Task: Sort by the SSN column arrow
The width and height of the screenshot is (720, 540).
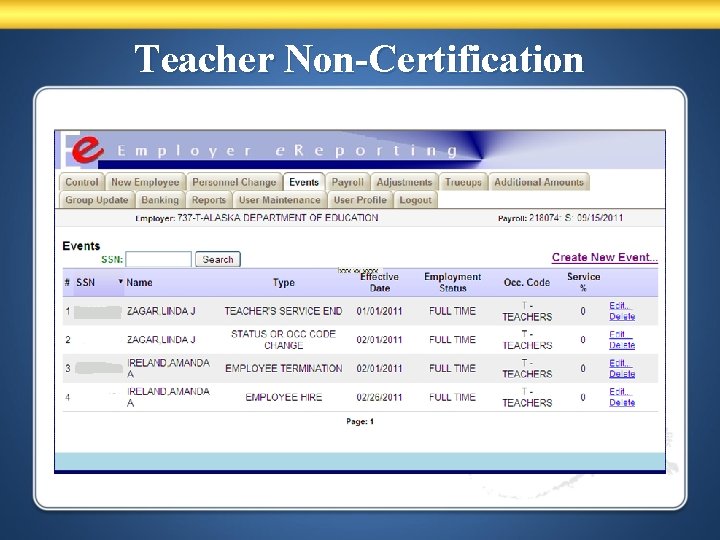Action: [121, 281]
